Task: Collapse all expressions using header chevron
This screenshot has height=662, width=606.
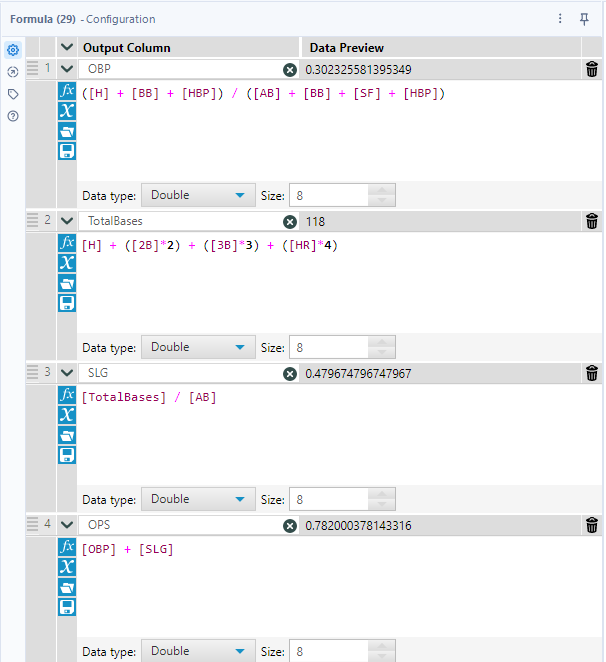Action: click(67, 48)
